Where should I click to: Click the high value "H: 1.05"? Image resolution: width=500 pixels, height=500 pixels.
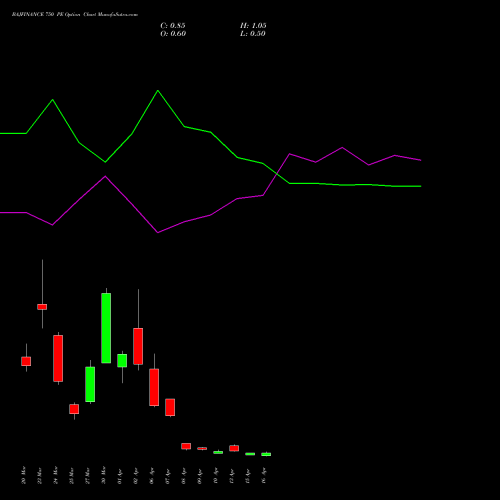tap(253, 26)
